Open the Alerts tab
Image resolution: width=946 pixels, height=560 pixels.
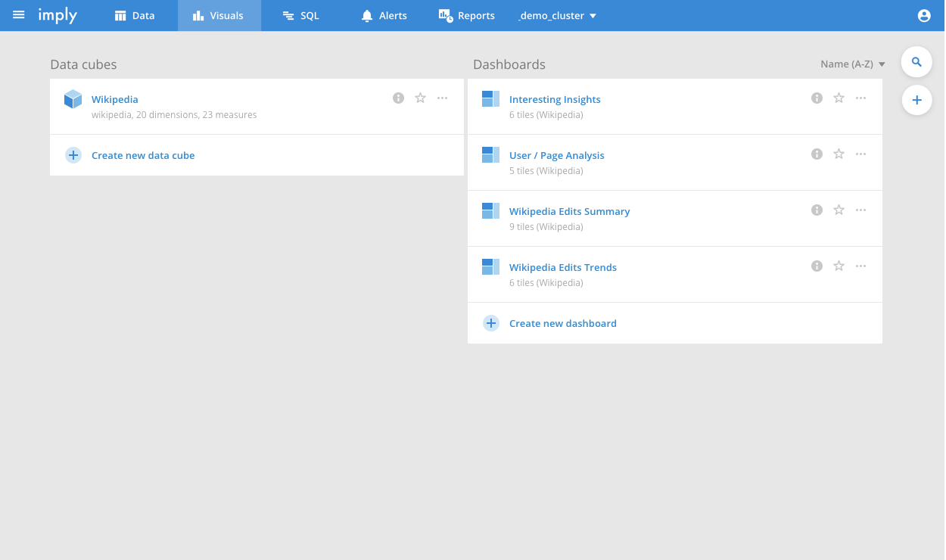coord(384,15)
